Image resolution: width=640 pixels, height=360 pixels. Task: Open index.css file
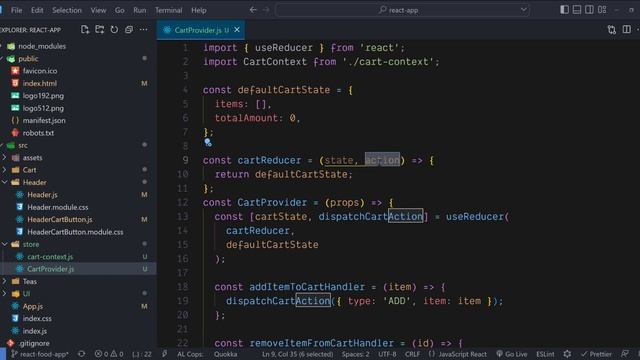[37, 318]
